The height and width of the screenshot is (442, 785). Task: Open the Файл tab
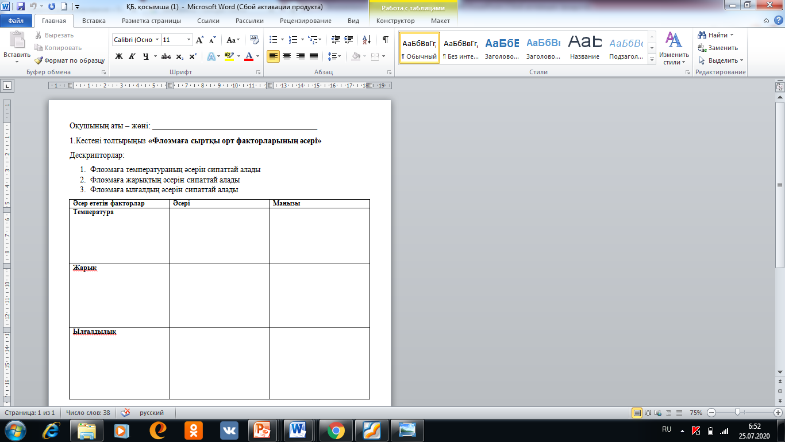(16, 21)
